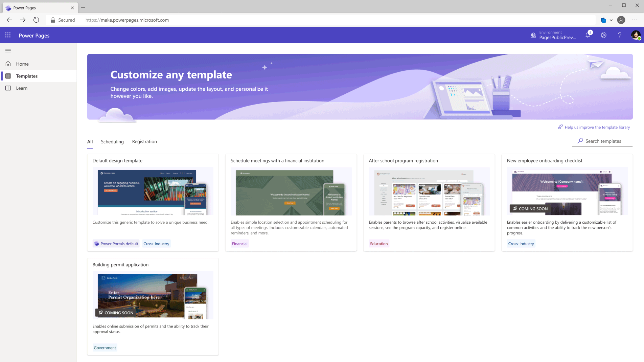Open the Help question mark

[620, 35]
